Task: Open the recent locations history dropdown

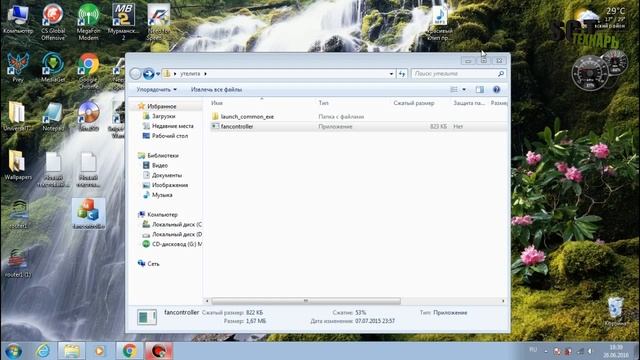Action: point(158,74)
